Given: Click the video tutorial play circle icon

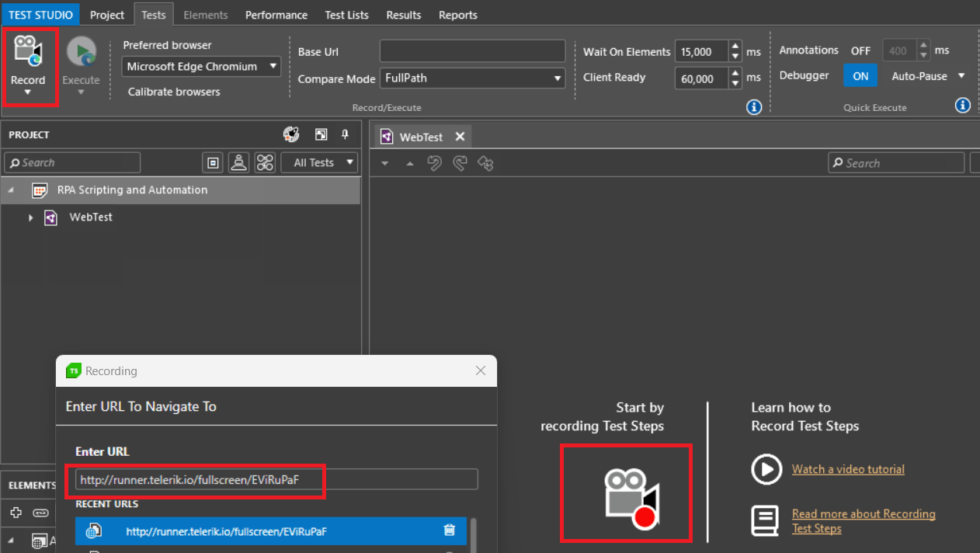Looking at the screenshot, I should click(x=766, y=469).
